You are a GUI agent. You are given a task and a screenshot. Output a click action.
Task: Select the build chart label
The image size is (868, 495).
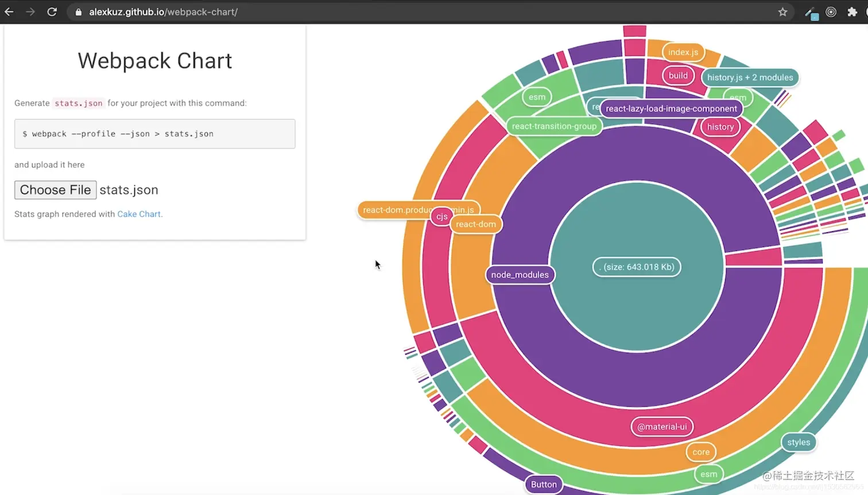[678, 76]
